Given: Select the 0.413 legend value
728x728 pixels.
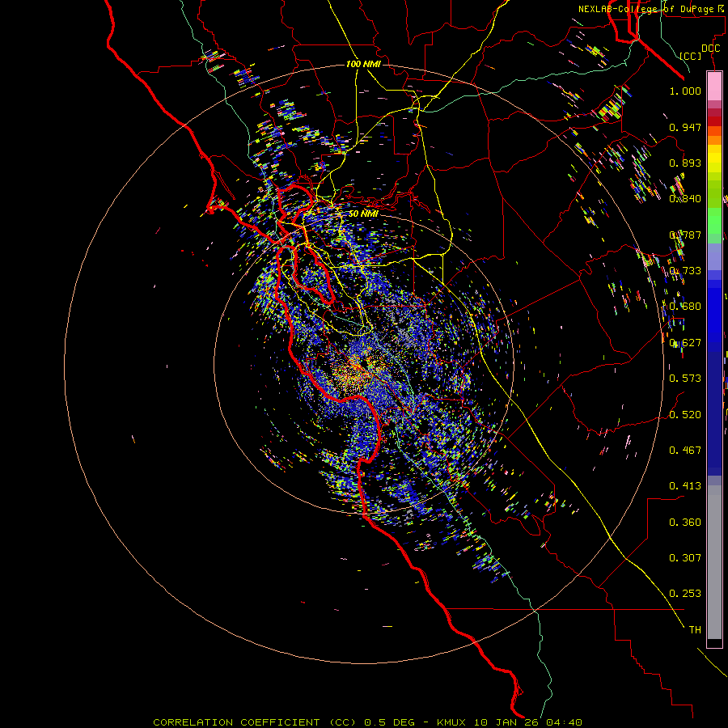Looking at the screenshot, I should pos(685,486).
